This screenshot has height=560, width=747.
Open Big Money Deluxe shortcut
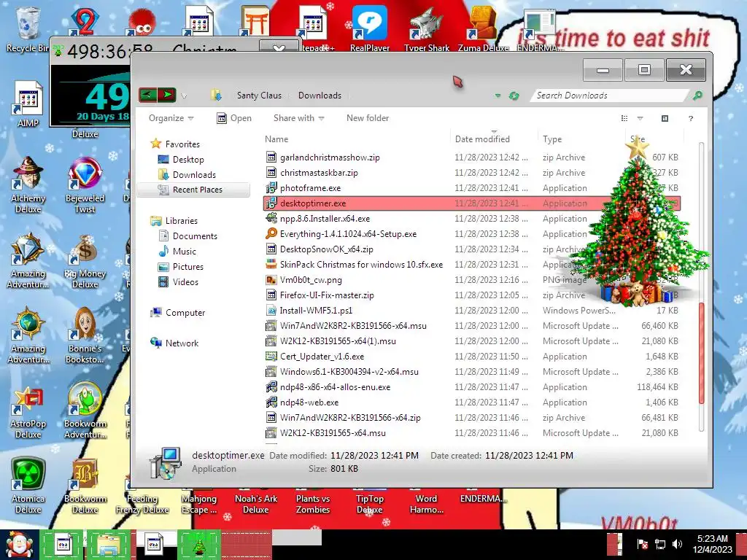[x=85, y=261]
